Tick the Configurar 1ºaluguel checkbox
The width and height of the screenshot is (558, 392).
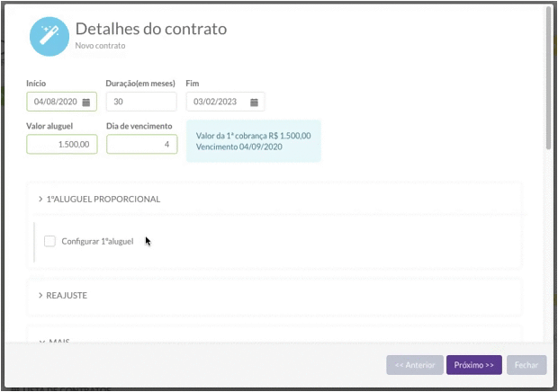pos(49,241)
